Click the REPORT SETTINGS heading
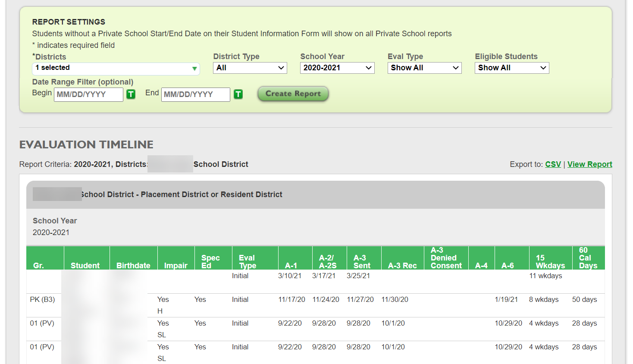Image resolution: width=633 pixels, height=364 pixels. click(x=69, y=22)
